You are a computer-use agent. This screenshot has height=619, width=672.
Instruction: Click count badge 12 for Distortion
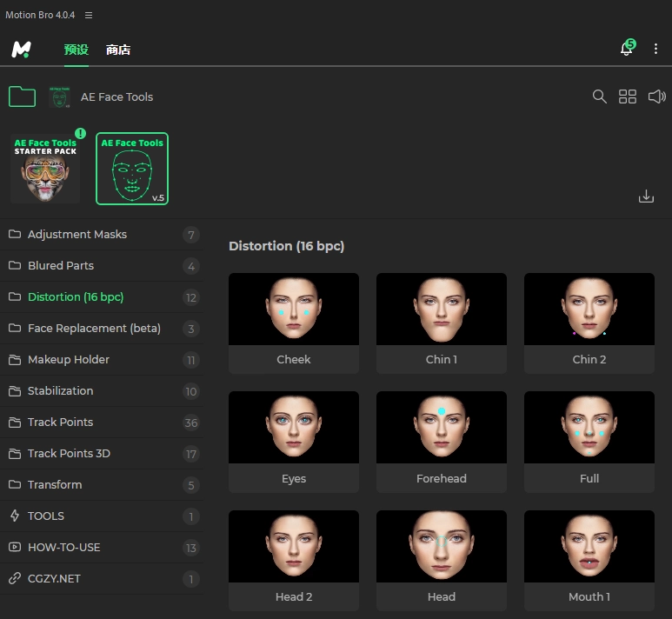pyautogui.click(x=191, y=298)
